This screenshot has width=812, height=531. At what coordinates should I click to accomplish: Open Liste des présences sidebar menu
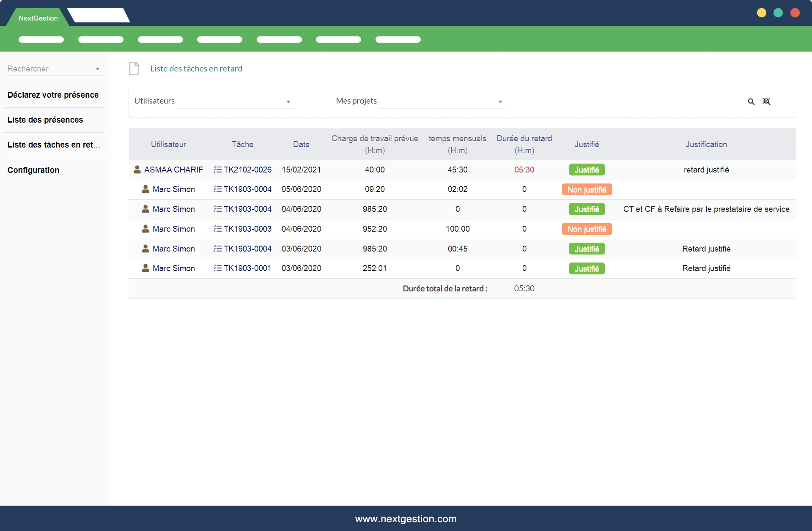[45, 120]
